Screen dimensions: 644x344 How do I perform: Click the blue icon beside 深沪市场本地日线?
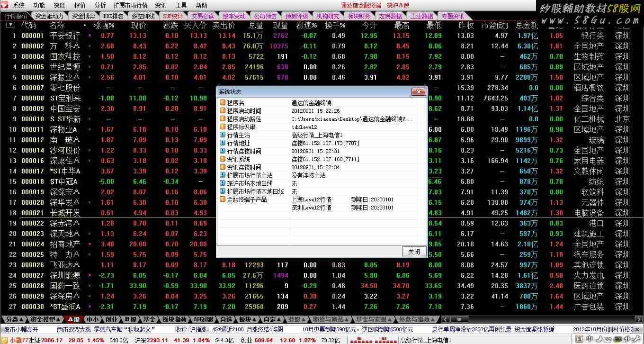[x=223, y=183]
